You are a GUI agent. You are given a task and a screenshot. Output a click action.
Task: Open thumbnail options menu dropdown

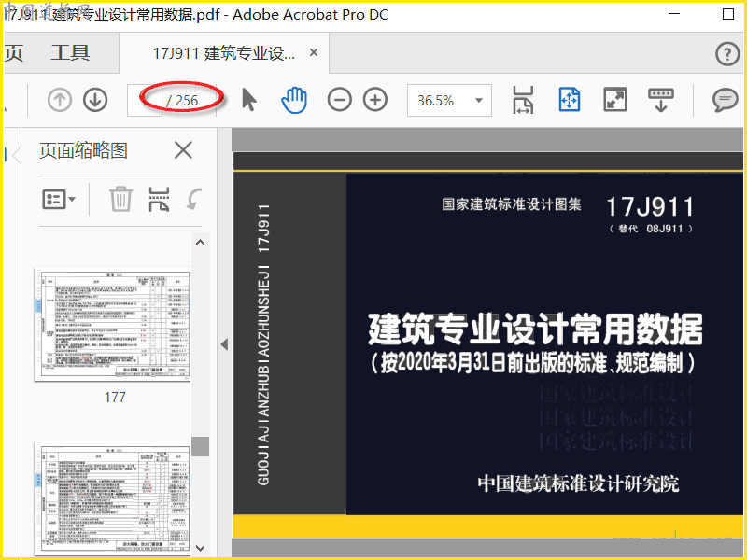point(59,200)
